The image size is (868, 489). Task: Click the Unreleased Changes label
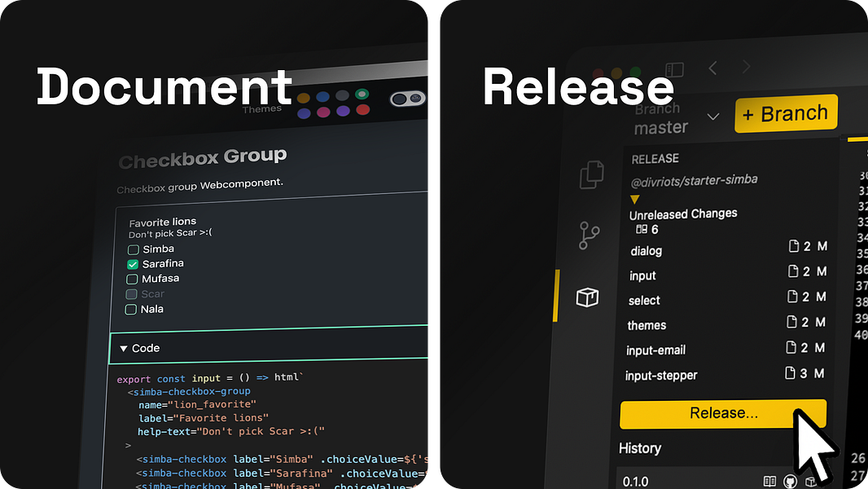(683, 214)
